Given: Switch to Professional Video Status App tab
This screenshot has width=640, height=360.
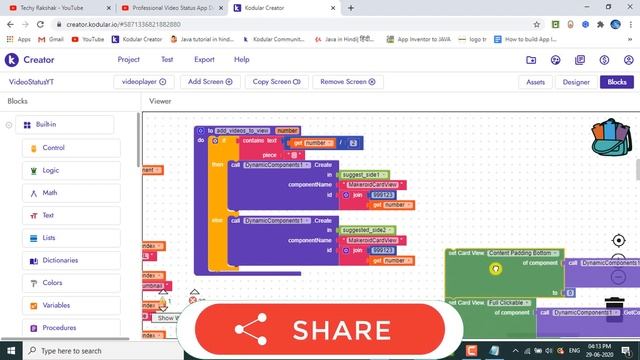Looking at the screenshot, I should (171, 8).
